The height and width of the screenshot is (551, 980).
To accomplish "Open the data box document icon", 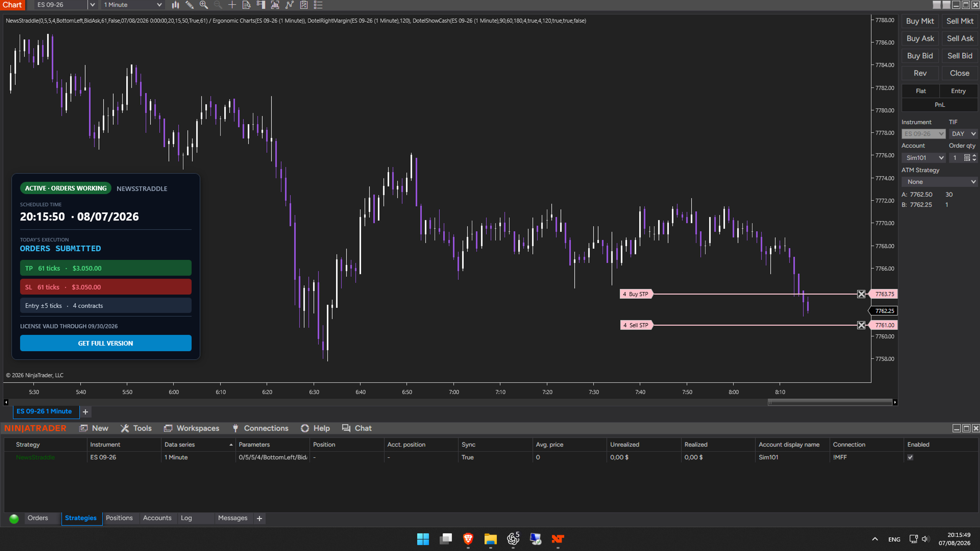I will (x=247, y=5).
